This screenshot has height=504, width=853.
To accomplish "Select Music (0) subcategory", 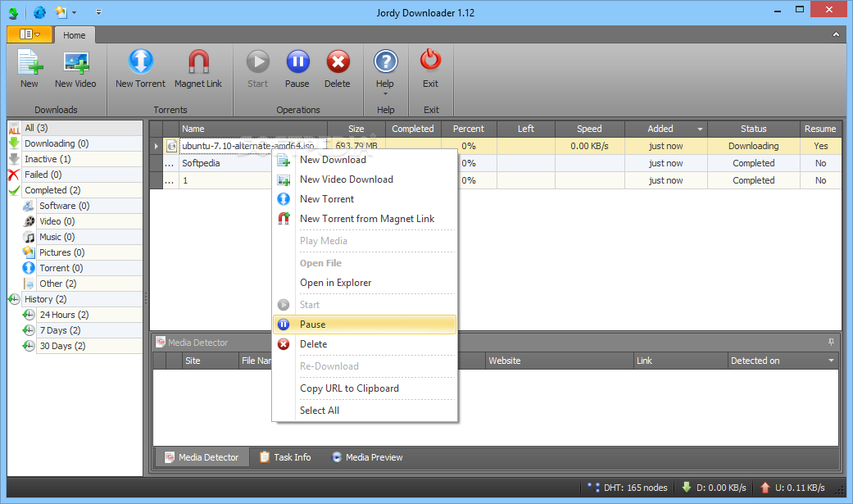I will (x=82, y=238).
